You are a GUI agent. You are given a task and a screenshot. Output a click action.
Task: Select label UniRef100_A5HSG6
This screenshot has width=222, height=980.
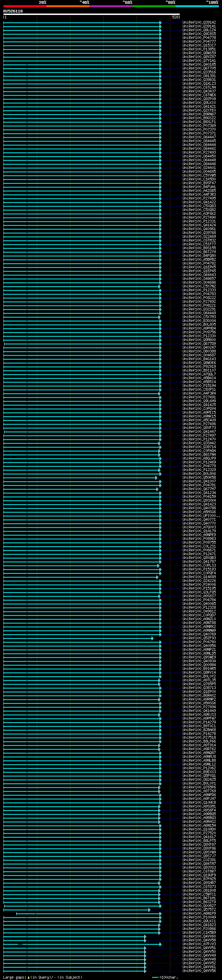(199, 512)
